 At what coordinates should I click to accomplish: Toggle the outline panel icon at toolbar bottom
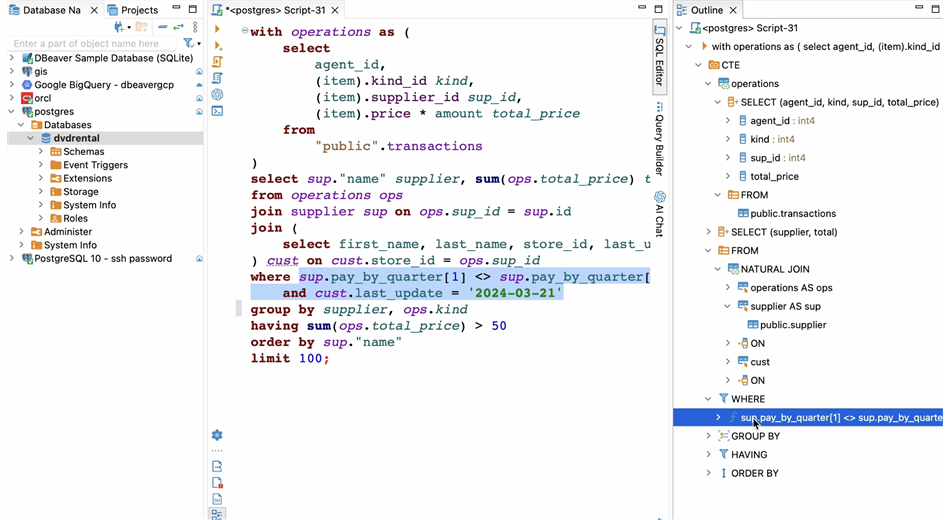tap(217, 515)
